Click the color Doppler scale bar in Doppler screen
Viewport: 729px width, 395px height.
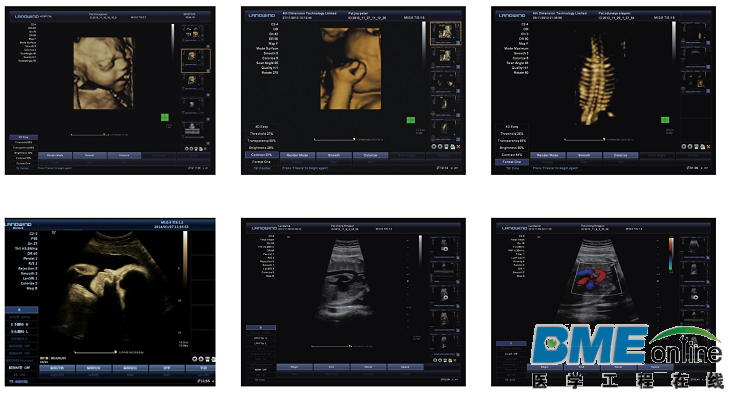tap(671, 254)
